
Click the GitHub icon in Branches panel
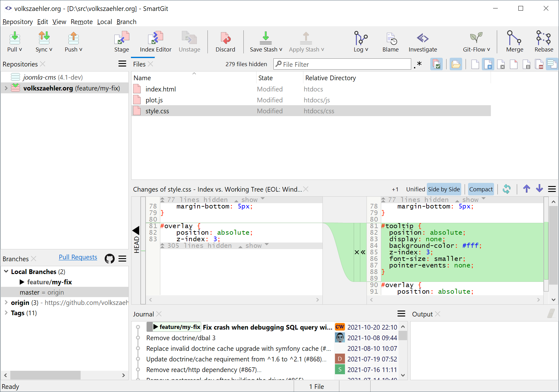click(x=110, y=259)
